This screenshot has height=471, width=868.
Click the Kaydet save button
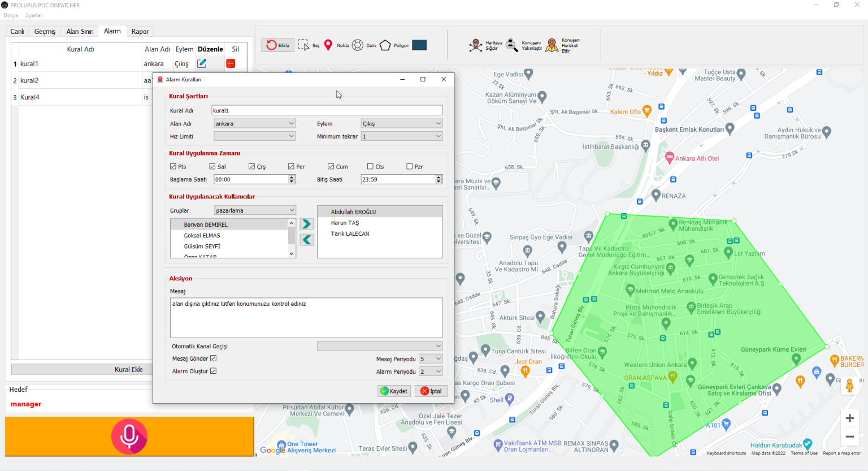394,391
